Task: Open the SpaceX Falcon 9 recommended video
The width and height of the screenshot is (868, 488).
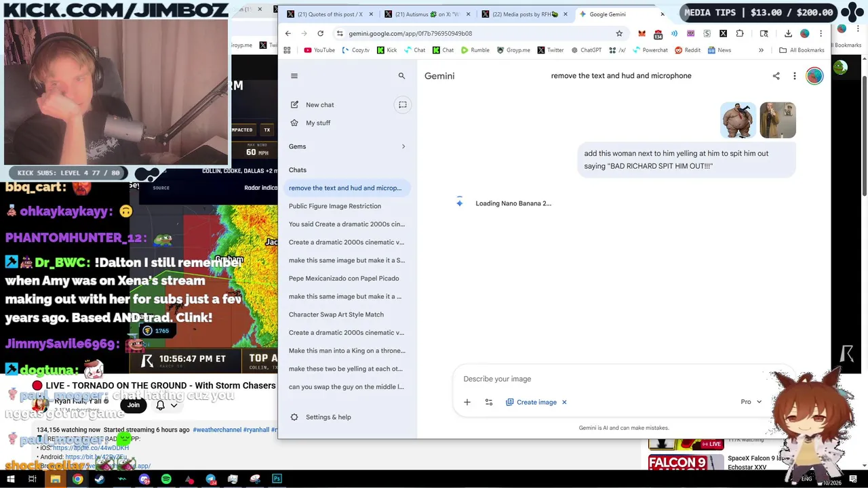Action: (x=719, y=462)
